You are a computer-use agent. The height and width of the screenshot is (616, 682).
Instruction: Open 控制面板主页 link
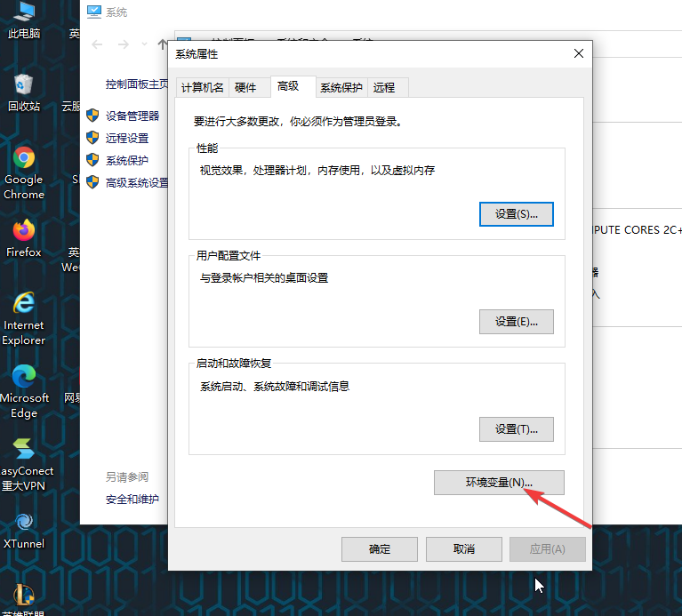[137, 84]
